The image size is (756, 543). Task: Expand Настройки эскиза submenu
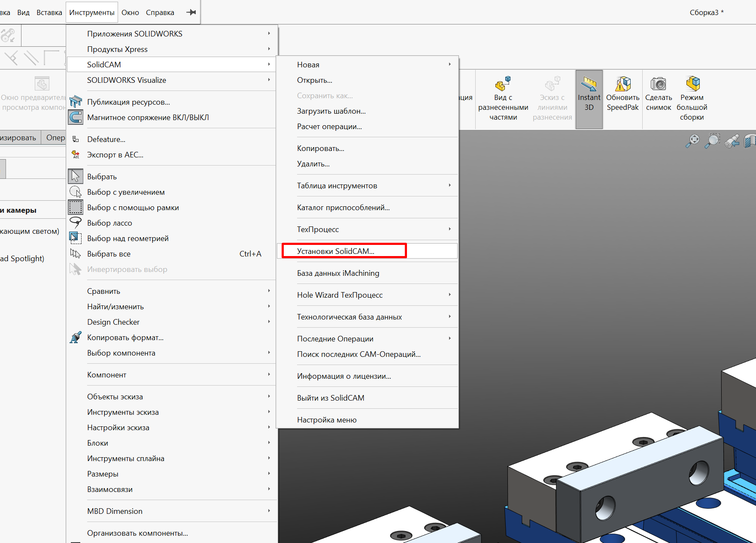click(x=172, y=428)
